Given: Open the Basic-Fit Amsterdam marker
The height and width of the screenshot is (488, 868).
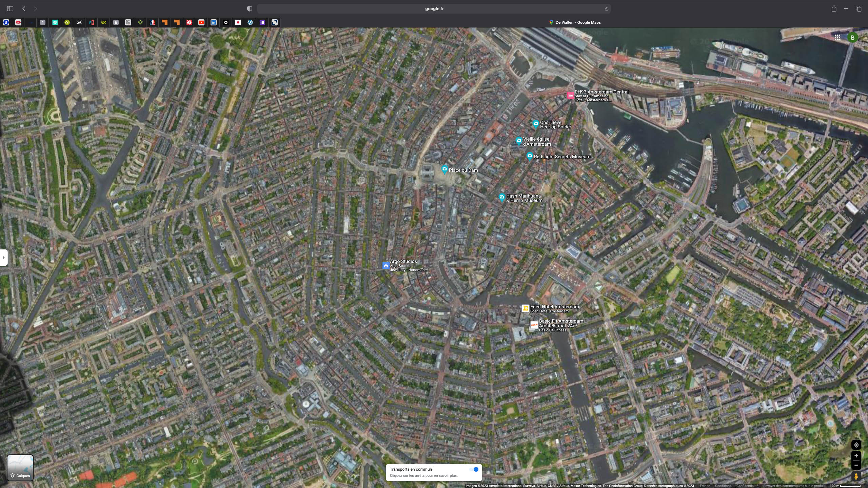Looking at the screenshot, I should click(x=534, y=325).
